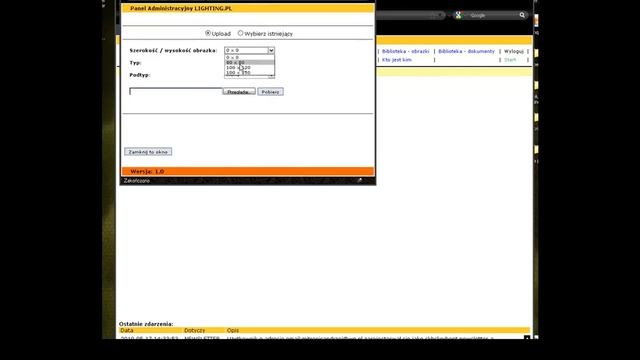Viewport: 640px width, 360px height.
Task: Click the 'Opis' column header
Action: (x=233, y=330)
